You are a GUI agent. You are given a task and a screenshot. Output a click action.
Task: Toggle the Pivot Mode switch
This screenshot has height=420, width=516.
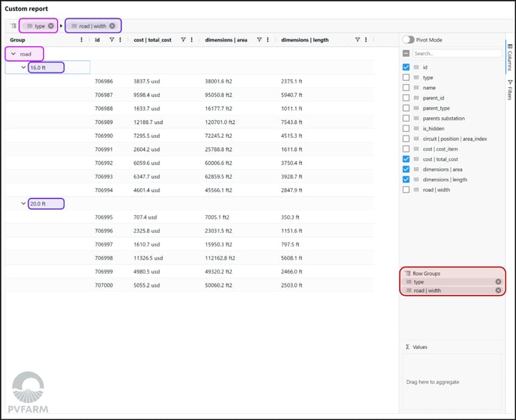(408, 39)
